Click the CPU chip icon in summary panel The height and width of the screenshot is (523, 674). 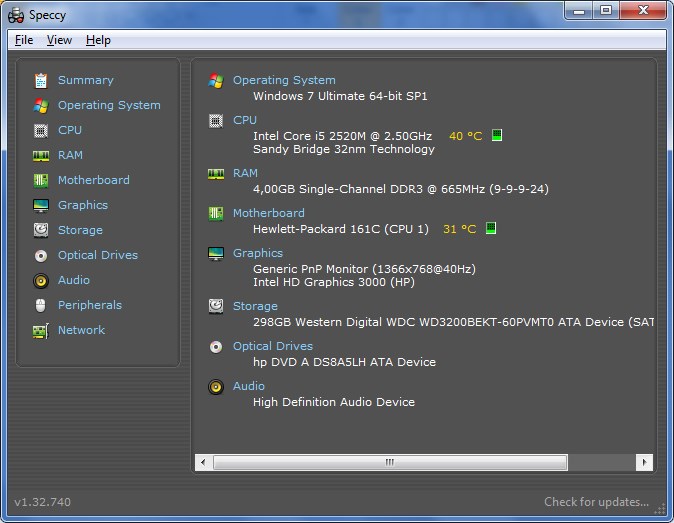click(216, 121)
